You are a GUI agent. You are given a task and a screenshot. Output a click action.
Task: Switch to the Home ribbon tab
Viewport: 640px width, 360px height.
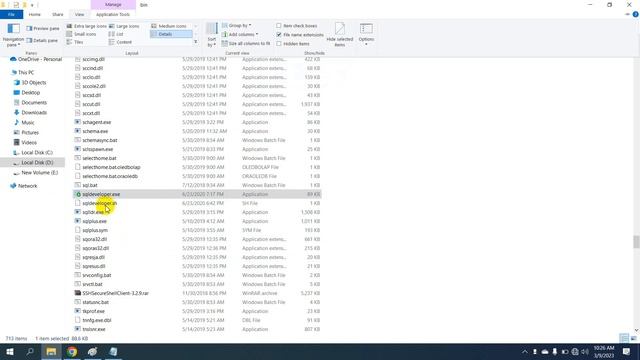pos(35,14)
